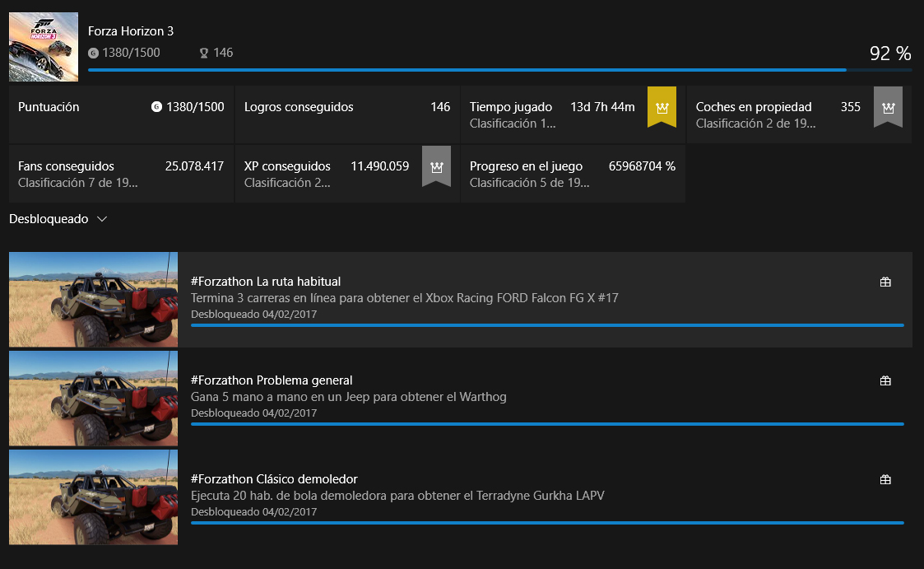Click the gold crown badge on Tiempo jugado

click(x=662, y=107)
